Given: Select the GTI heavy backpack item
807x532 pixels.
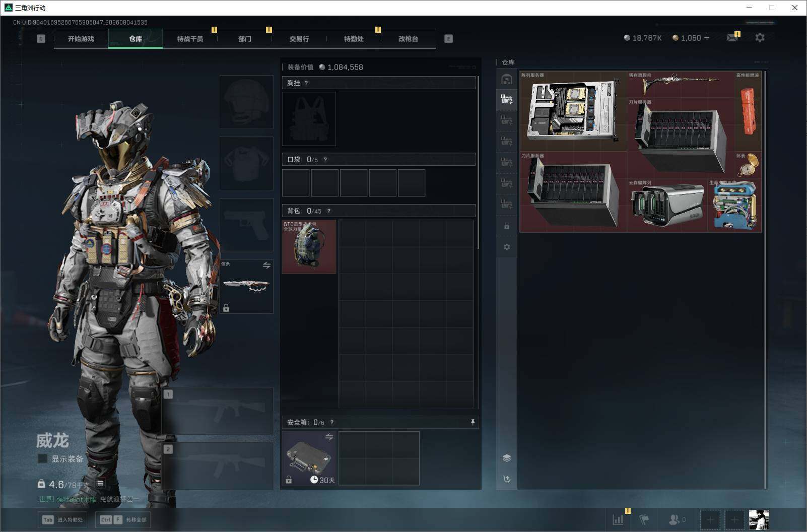Looking at the screenshot, I should [309, 247].
